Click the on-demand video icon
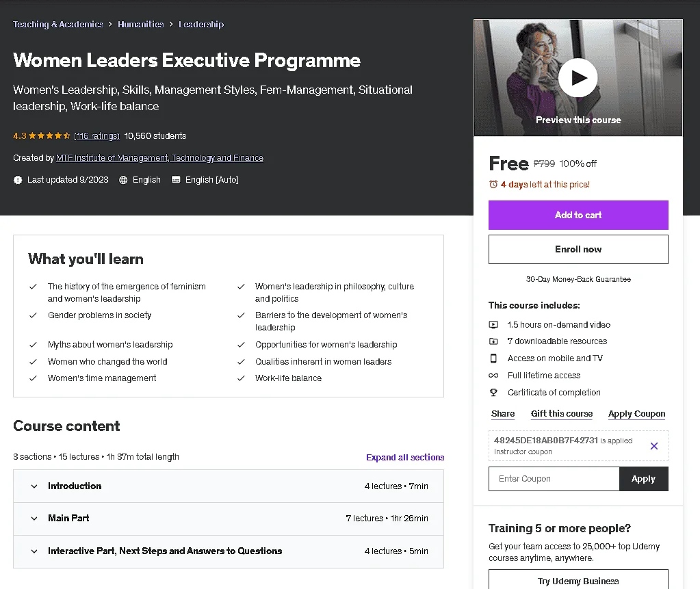 (493, 325)
